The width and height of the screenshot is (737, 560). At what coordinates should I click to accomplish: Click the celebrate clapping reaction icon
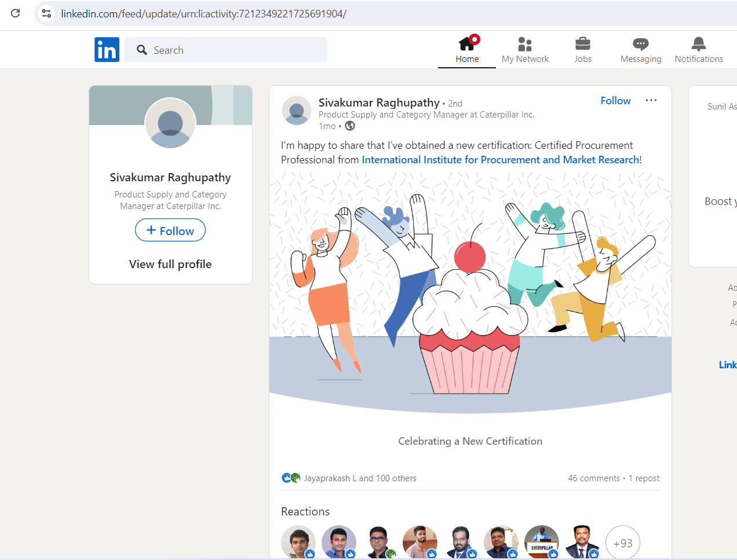click(295, 478)
